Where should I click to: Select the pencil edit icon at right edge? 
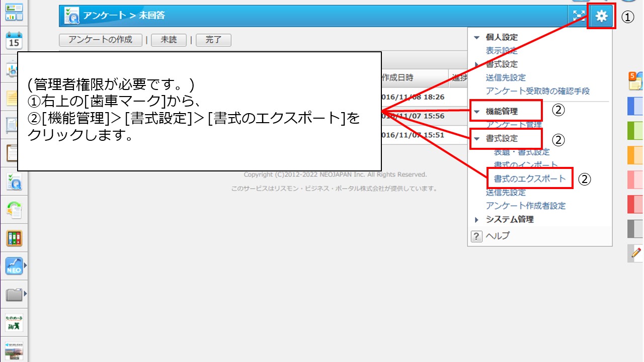tap(636, 253)
